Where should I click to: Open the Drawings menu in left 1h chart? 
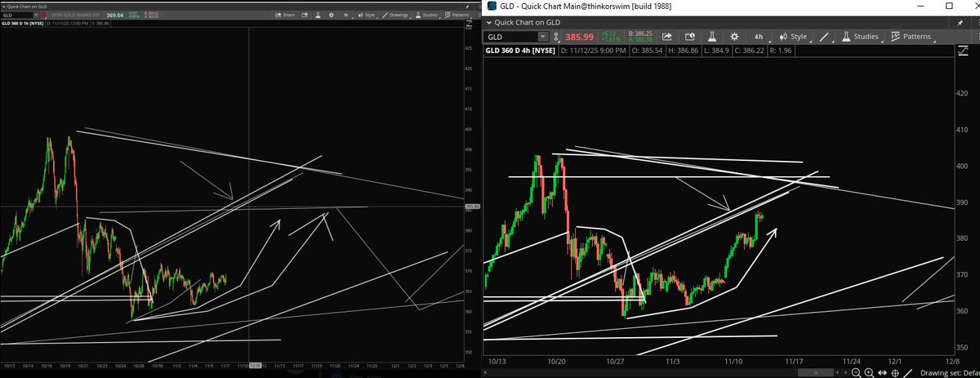coord(396,16)
